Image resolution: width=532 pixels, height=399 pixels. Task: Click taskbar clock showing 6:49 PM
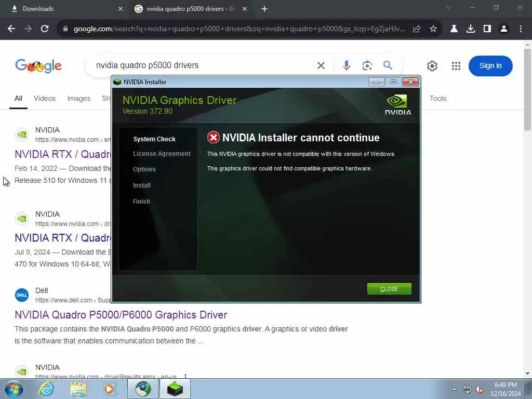click(506, 389)
